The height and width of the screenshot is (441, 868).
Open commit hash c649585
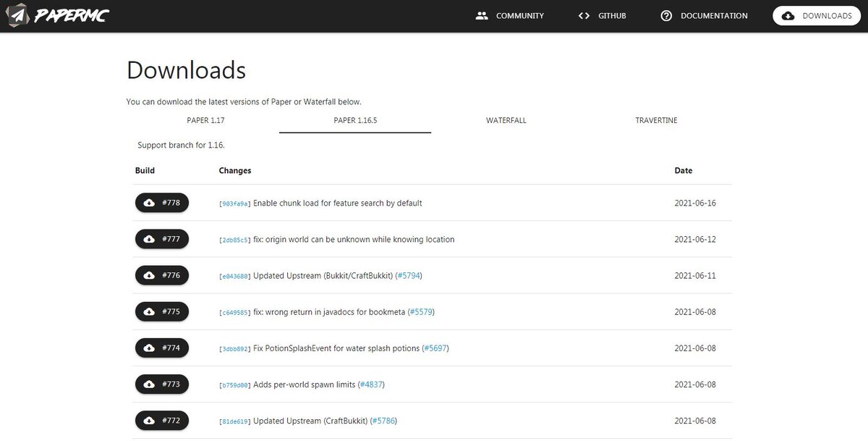click(235, 312)
